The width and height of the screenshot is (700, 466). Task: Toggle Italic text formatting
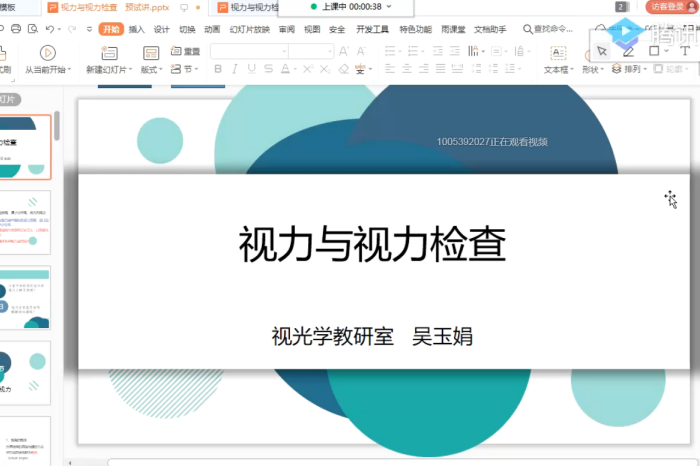coord(233,70)
